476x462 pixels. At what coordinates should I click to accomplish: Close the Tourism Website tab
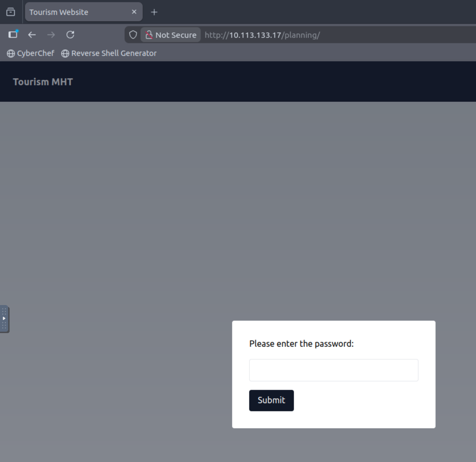(x=134, y=12)
